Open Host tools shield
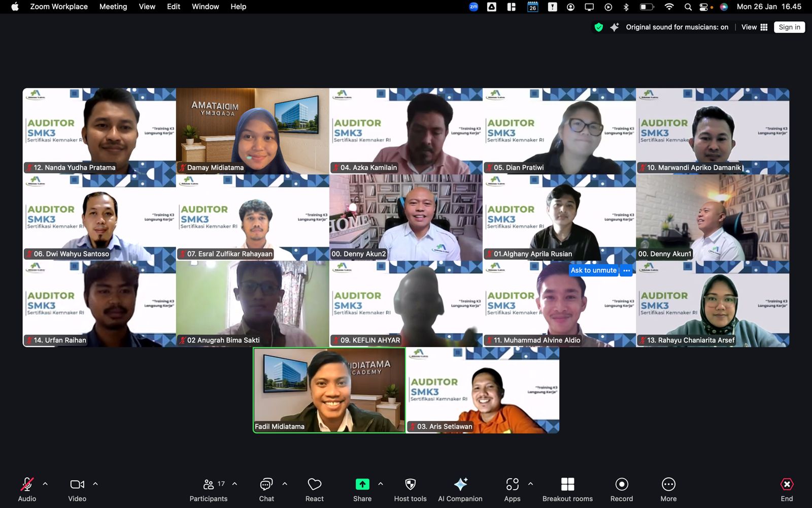The height and width of the screenshot is (508, 812). coord(410,489)
